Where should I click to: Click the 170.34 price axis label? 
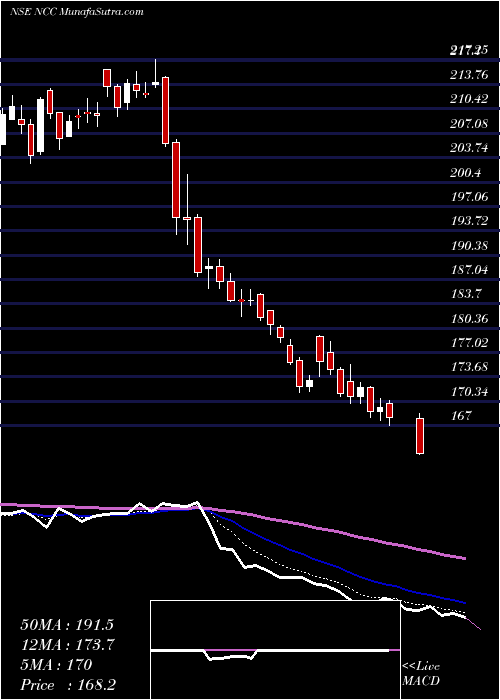(x=469, y=392)
